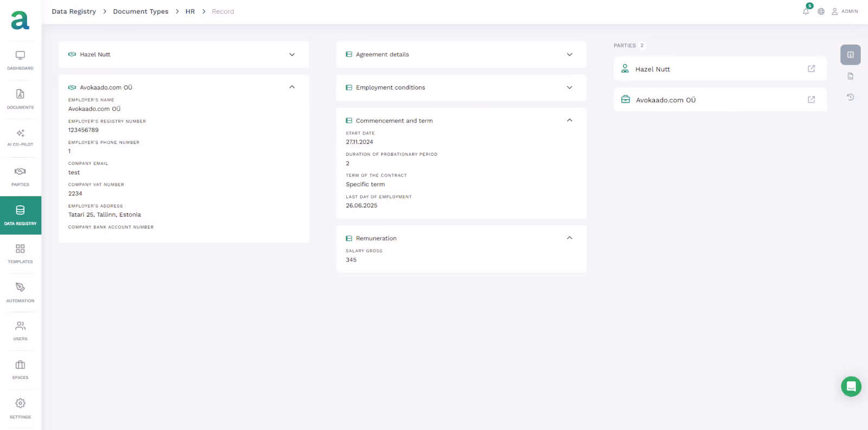
Task: Open Settings from the sidebar
Action: click(x=20, y=409)
